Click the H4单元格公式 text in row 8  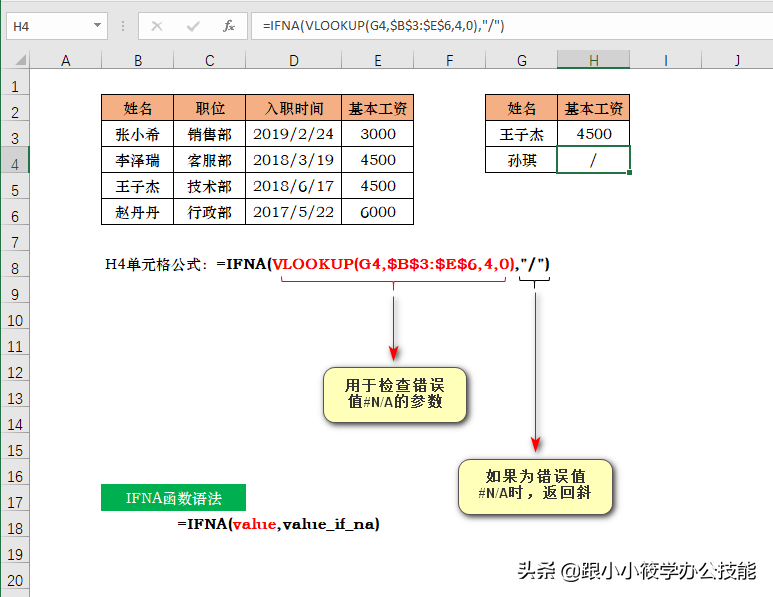(327, 264)
